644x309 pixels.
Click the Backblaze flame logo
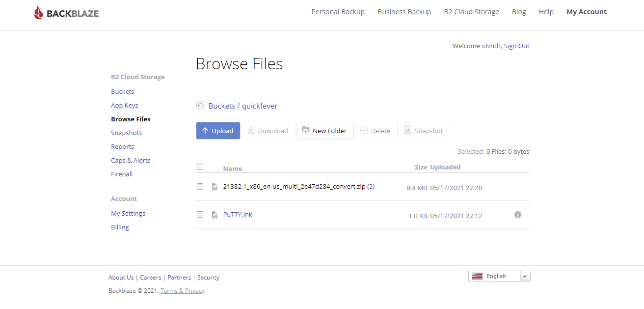point(39,13)
